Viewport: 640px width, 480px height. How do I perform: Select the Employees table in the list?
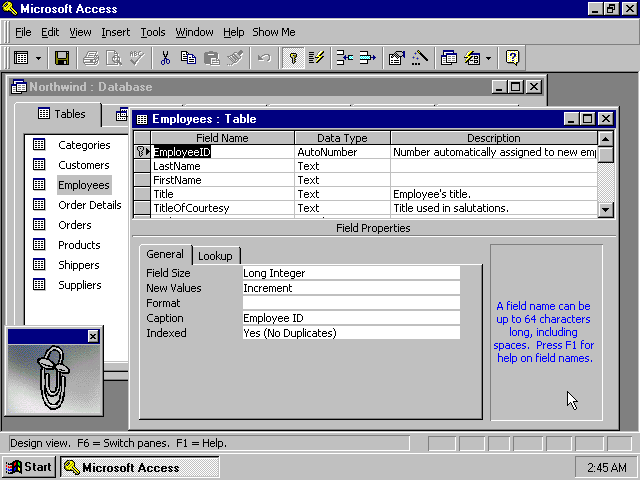tap(84, 185)
